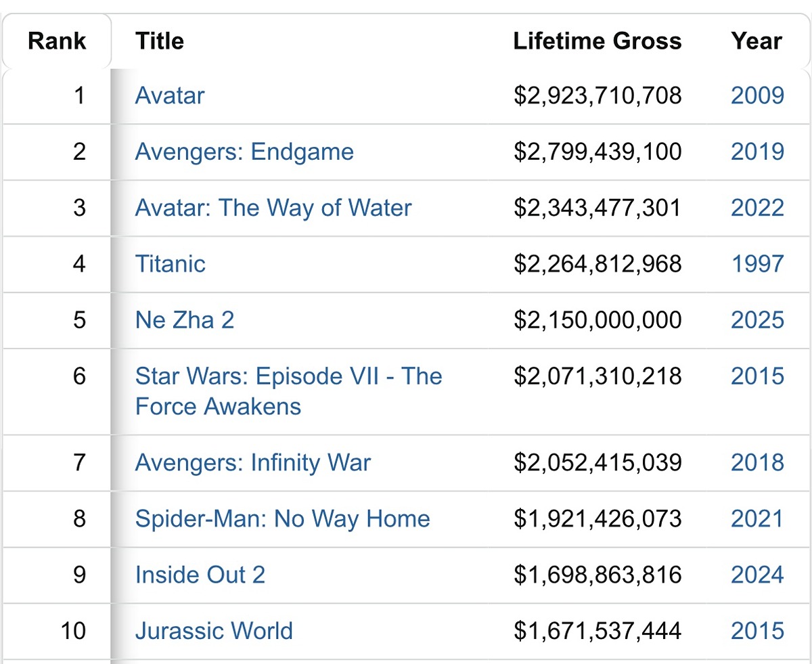Click the 2019 year link
812x664 pixels.
(x=757, y=152)
